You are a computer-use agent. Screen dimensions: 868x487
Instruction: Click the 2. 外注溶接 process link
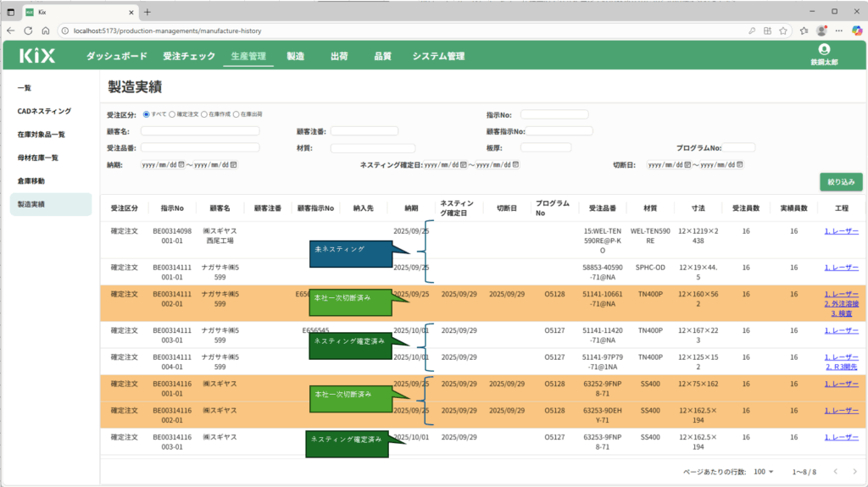coord(841,304)
